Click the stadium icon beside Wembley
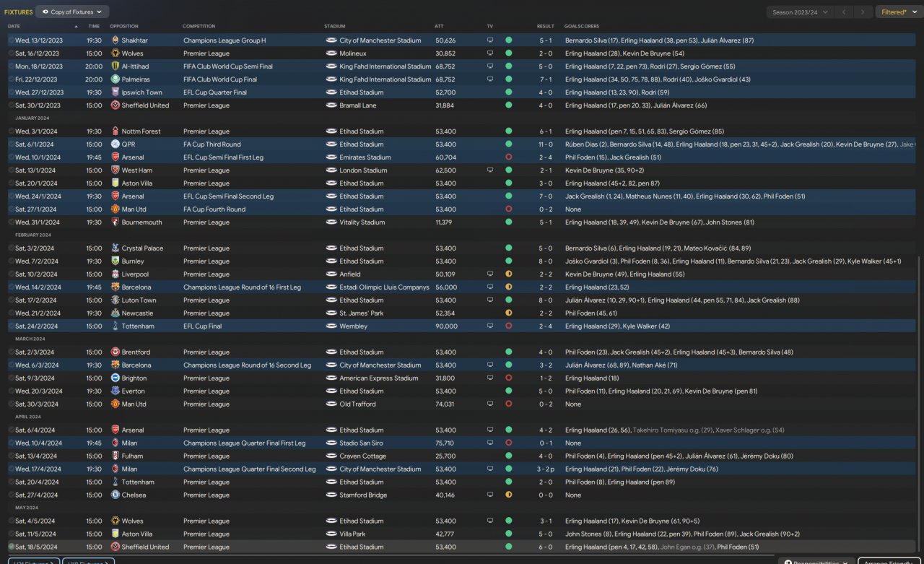Image resolution: width=924 pixels, height=564 pixels. (331, 326)
